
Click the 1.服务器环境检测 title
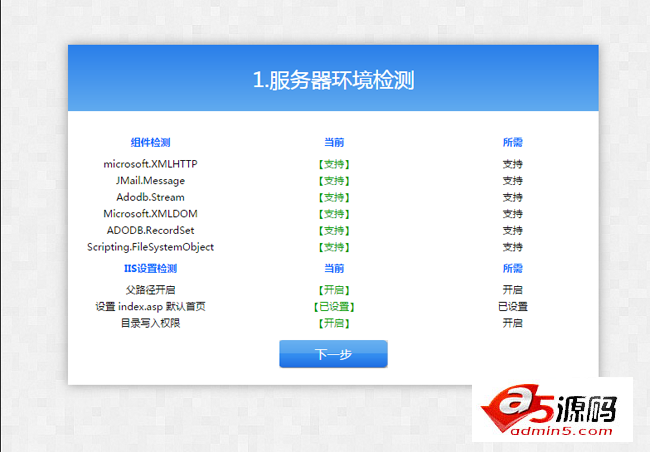[333, 80]
